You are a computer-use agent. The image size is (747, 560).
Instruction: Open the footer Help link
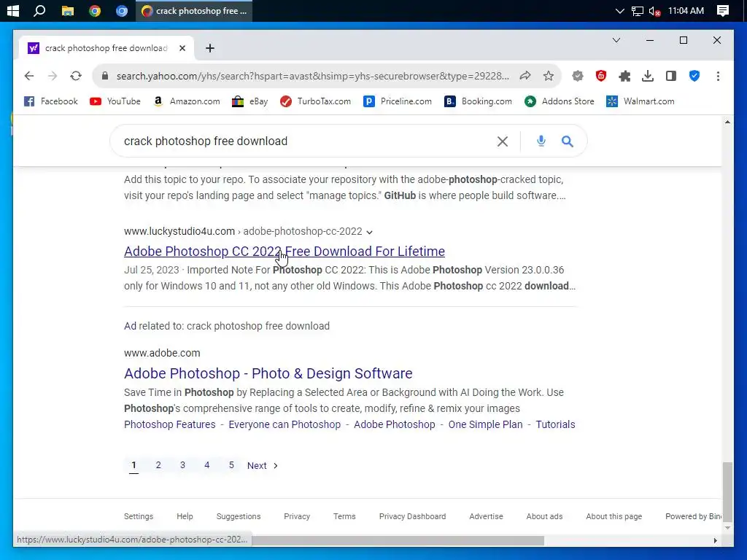(185, 516)
